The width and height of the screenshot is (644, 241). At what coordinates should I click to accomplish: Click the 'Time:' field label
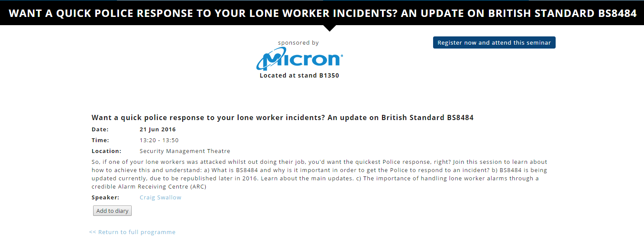tap(100, 140)
